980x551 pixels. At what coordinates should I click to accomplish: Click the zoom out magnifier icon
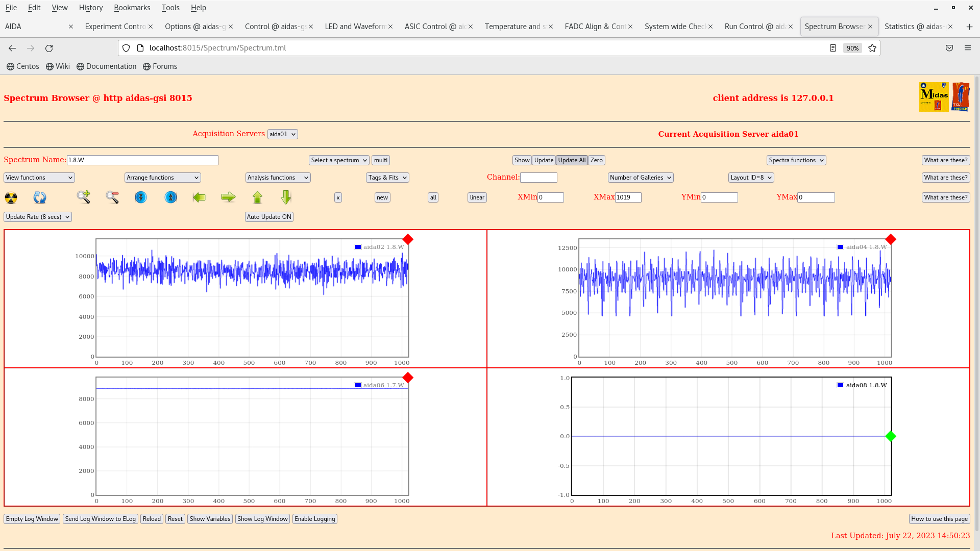112,197
